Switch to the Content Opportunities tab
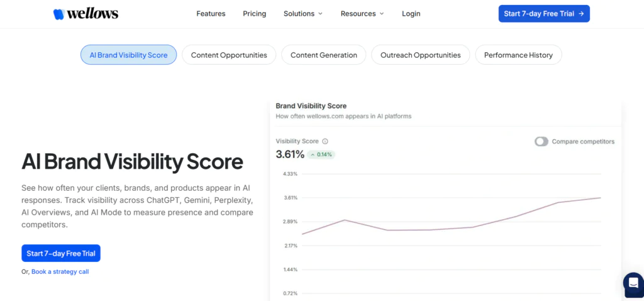644x301 pixels. tap(229, 55)
